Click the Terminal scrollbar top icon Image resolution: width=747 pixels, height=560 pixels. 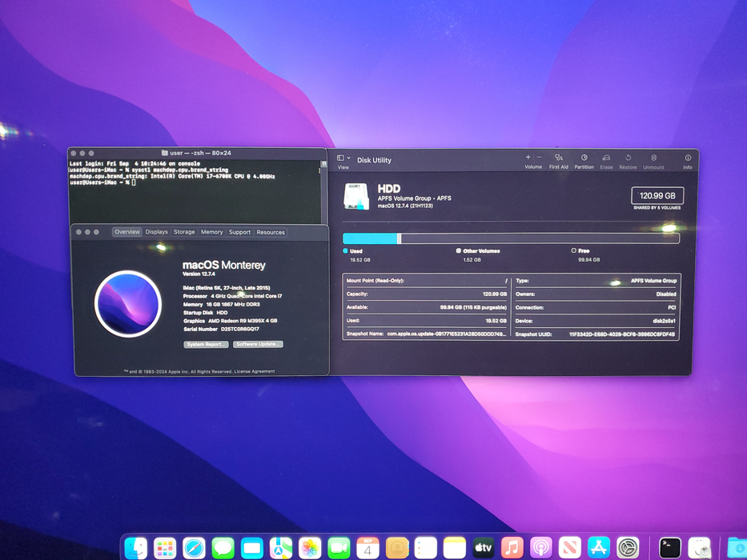(324, 164)
